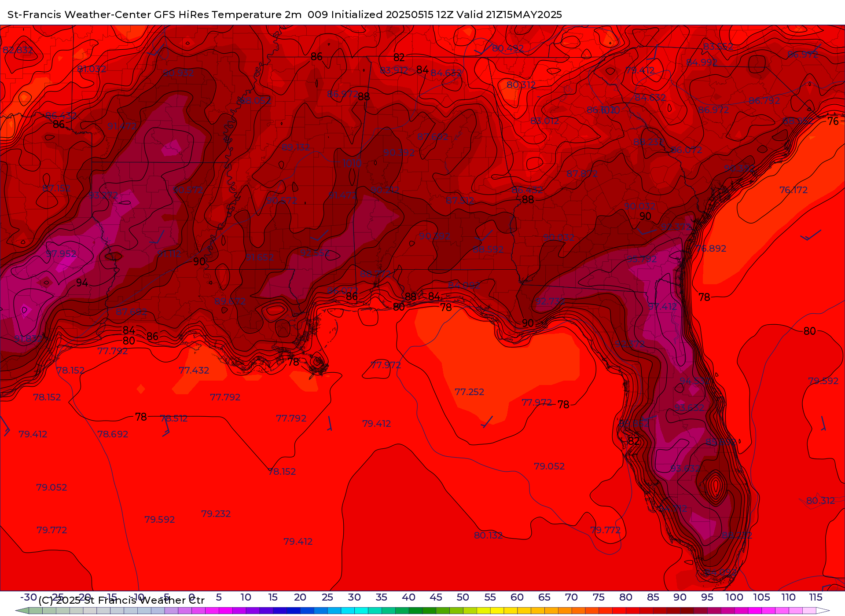The width and height of the screenshot is (845, 616).
Task: Click the temperature value 82.832
Action: [x=18, y=50]
